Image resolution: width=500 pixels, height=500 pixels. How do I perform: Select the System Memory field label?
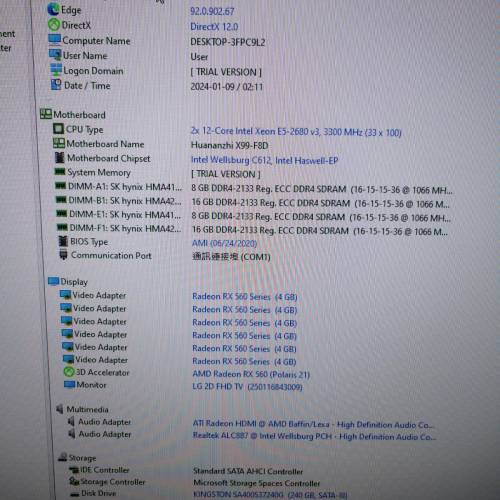[x=99, y=172]
